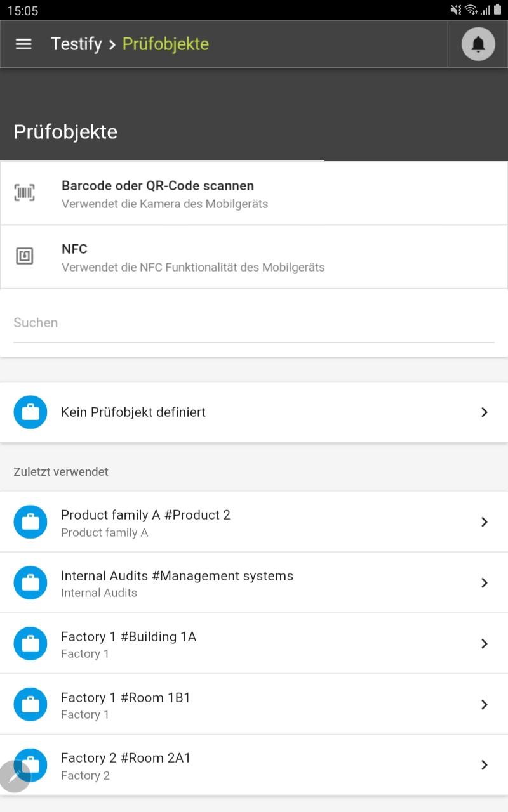Tap briefcase icon beside Factory 1 #Building 1A
Viewport: 508px width, 812px height.
(30, 644)
